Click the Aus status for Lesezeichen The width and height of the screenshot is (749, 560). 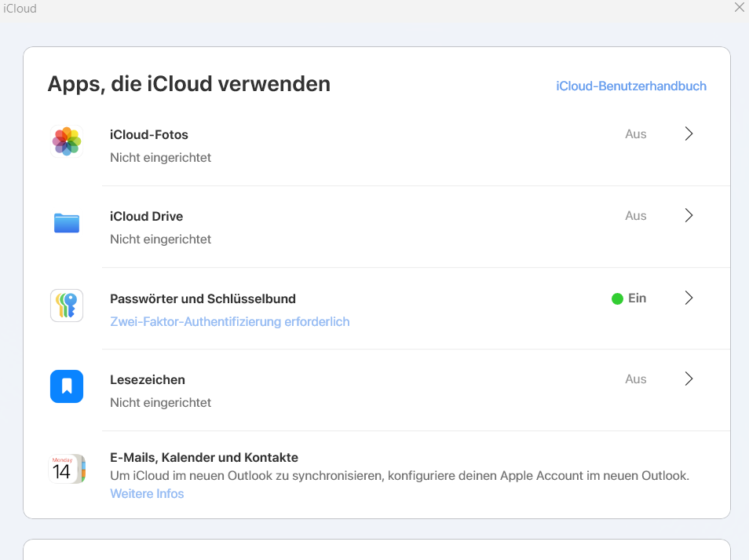636,379
